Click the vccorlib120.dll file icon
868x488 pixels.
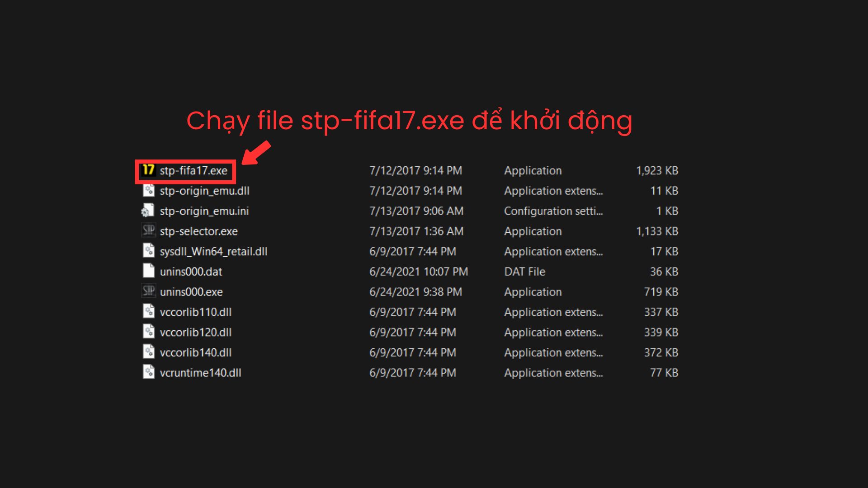coord(148,332)
